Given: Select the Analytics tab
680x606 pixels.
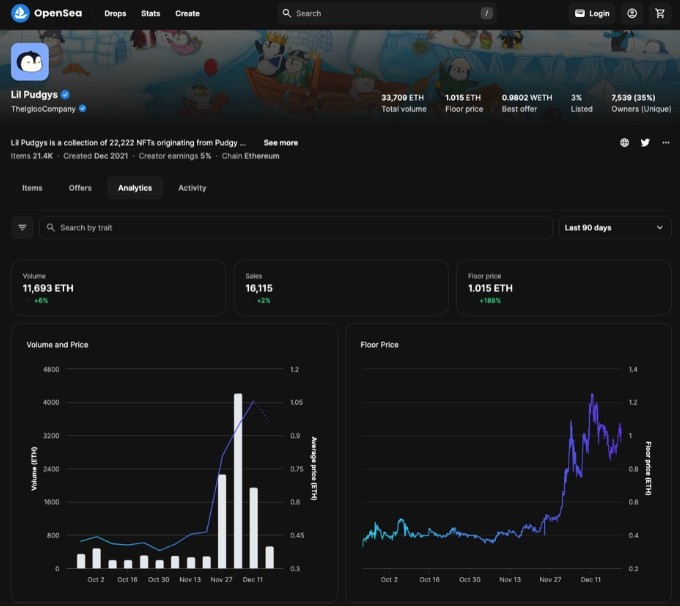Looking at the screenshot, I should (x=135, y=188).
